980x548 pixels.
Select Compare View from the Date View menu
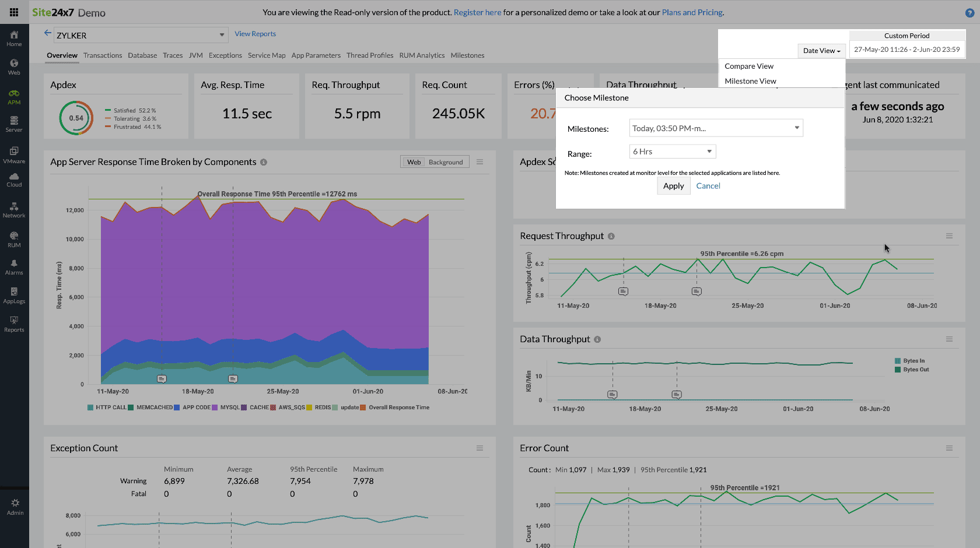click(x=748, y=66)
